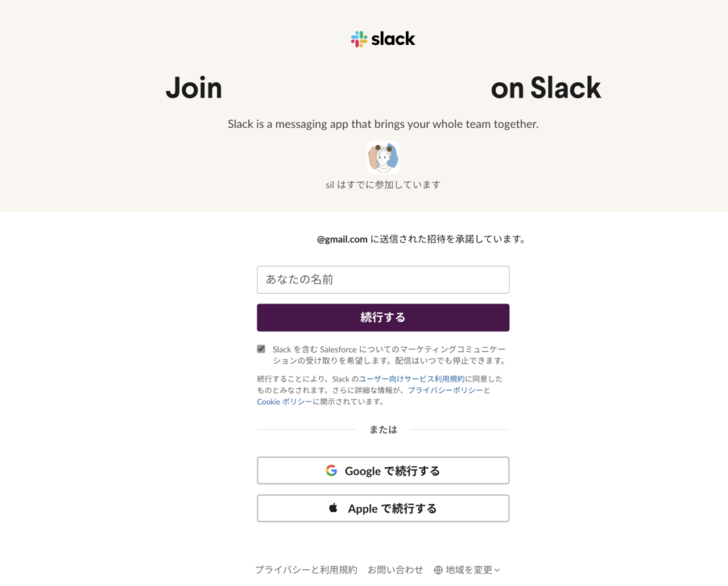Click the 'Join on Slack' heading
728x586 pixels.
(x=382, y=88)
